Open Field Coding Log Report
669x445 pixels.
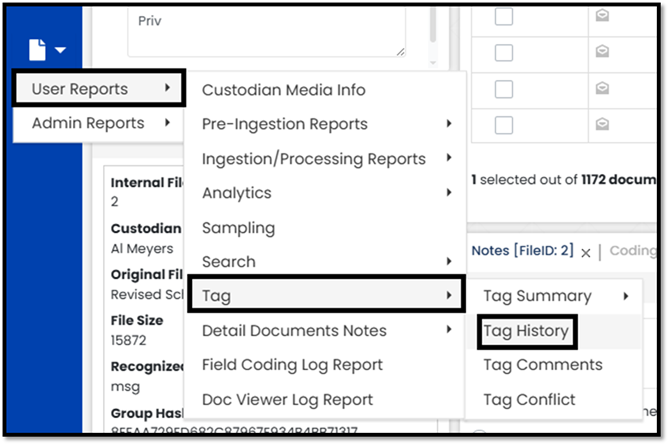[x=292, y=365]
